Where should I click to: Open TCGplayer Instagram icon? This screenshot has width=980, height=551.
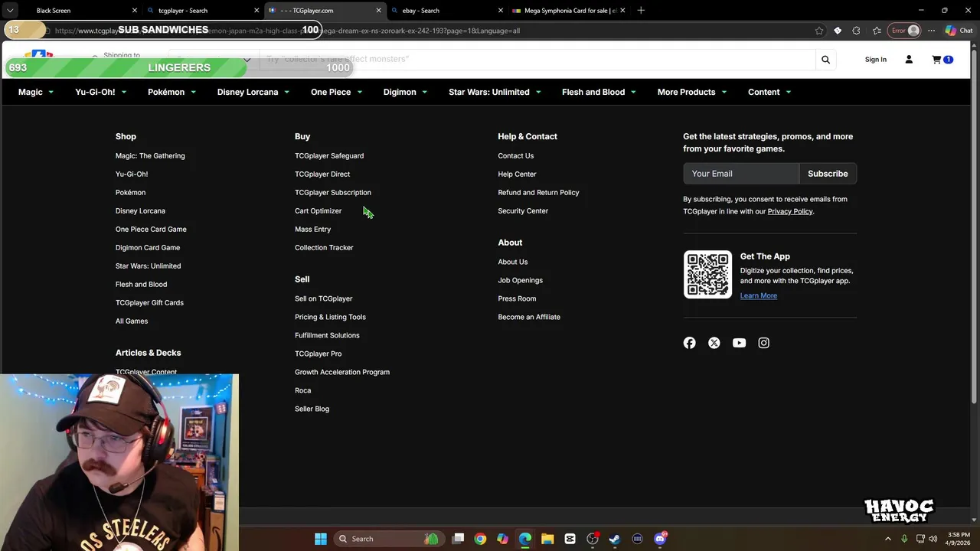point(763,343)
